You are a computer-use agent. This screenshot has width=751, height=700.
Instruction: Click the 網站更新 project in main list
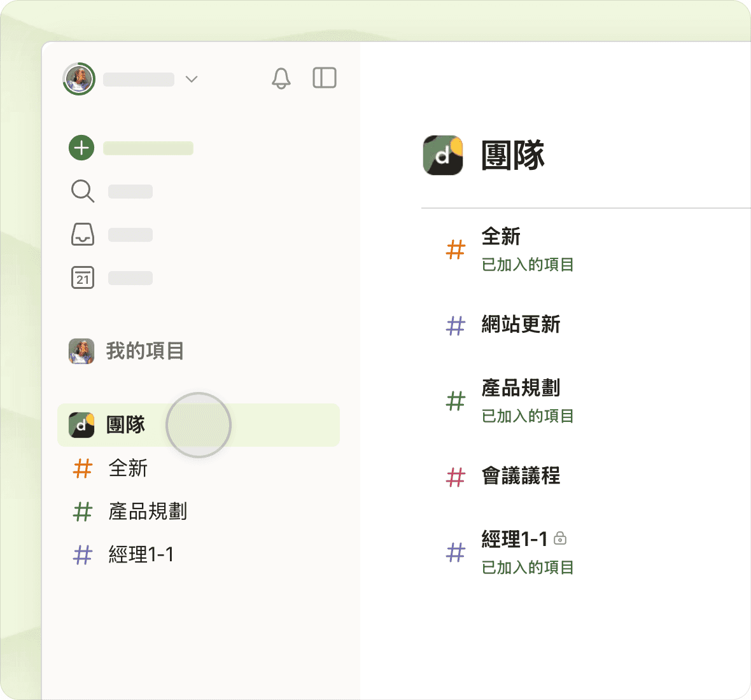521,325
